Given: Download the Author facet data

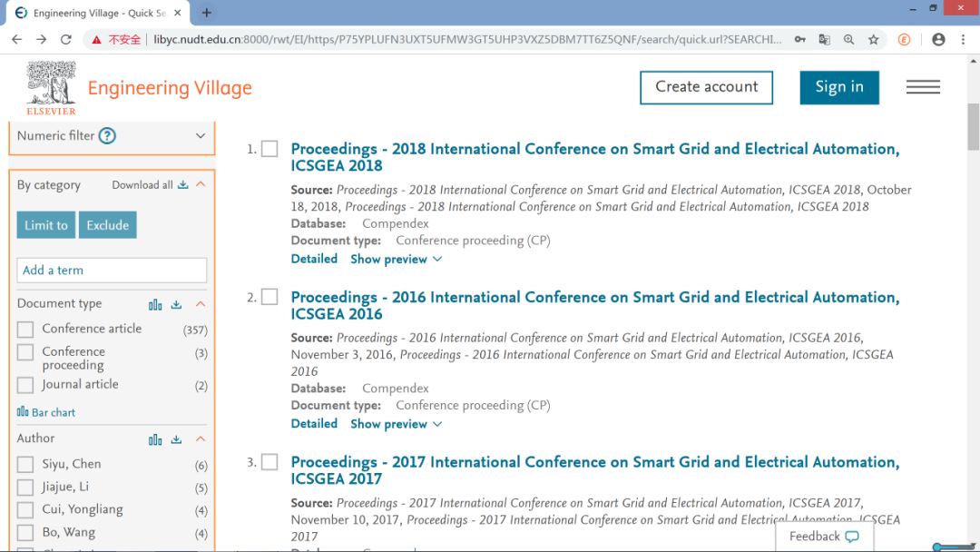Looking at the screenshot, I should pos(177,439).
